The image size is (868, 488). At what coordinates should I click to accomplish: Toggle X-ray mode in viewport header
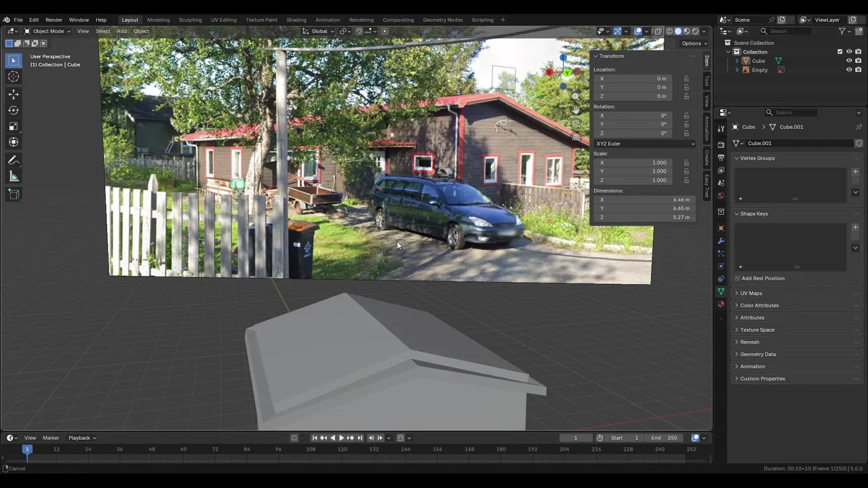pyautogui.click(x=658, y=31)
